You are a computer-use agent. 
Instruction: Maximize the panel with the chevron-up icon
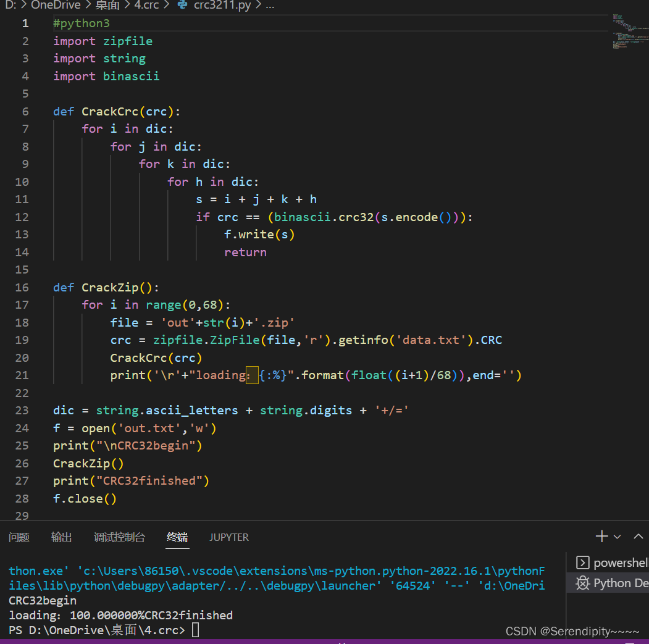click(x=639, y=536)
